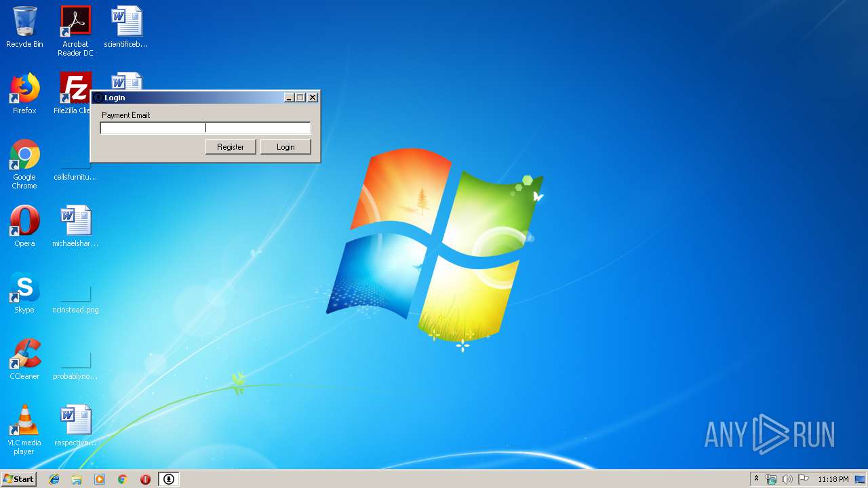The image size is (868, 488).
Task: Launch Opera from the taskbar
Action: 145,479
